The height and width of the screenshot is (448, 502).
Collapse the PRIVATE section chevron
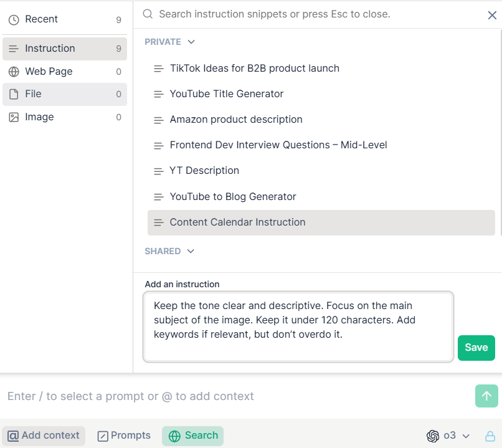[x=191, y=42]
